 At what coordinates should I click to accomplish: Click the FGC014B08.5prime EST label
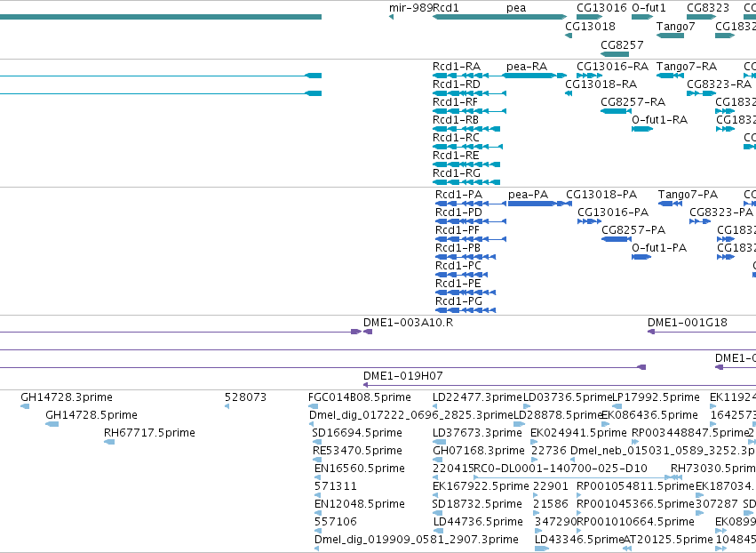coord(360,397)
